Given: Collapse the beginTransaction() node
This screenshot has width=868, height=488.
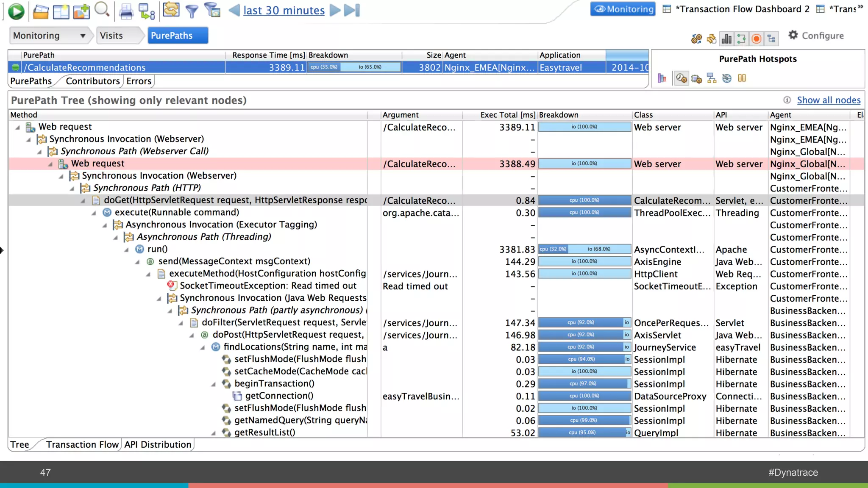Looking at the screenshot, I should pyautogui.click(x=214, y=385).
